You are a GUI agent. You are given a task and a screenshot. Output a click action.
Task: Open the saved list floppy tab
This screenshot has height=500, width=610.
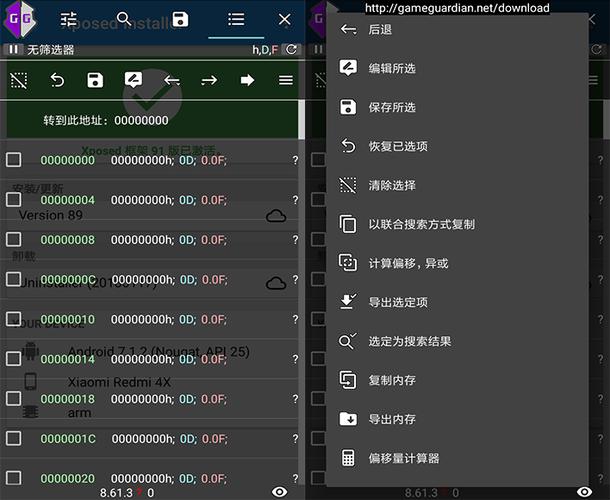(180, 19)
